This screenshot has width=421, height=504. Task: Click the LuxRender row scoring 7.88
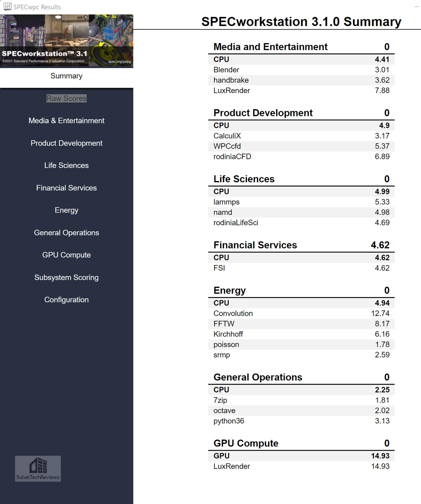point(301,90)
